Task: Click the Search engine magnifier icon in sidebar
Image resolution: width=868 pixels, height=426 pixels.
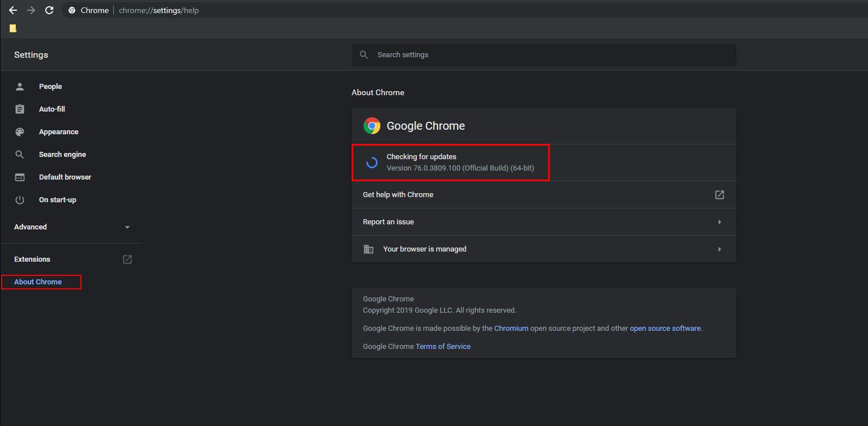Action: pyautogui.click(x=20, y=155)
